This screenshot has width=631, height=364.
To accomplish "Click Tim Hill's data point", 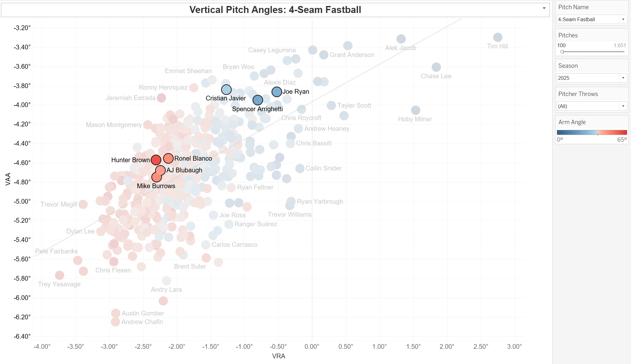I will tap(498, 37).
